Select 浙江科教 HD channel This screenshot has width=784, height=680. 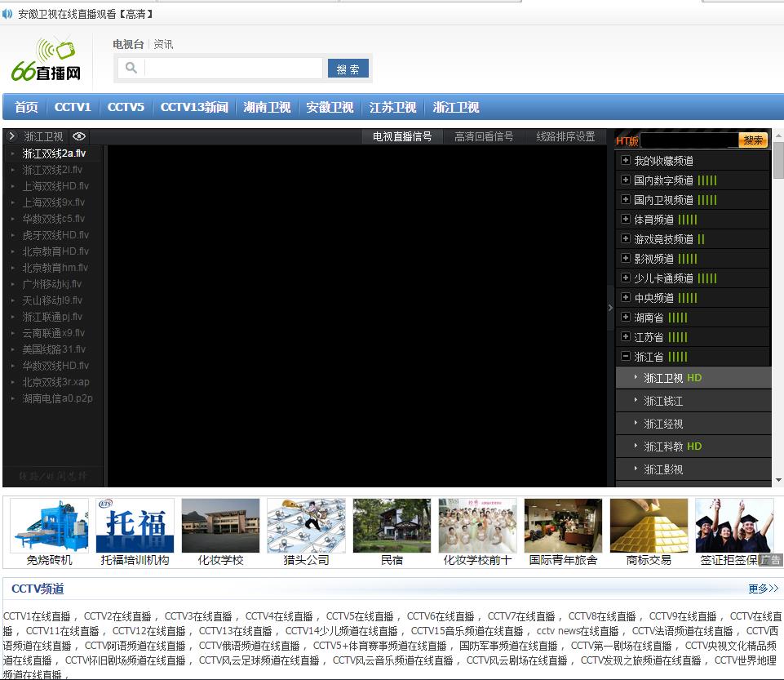tap(693, 447)
